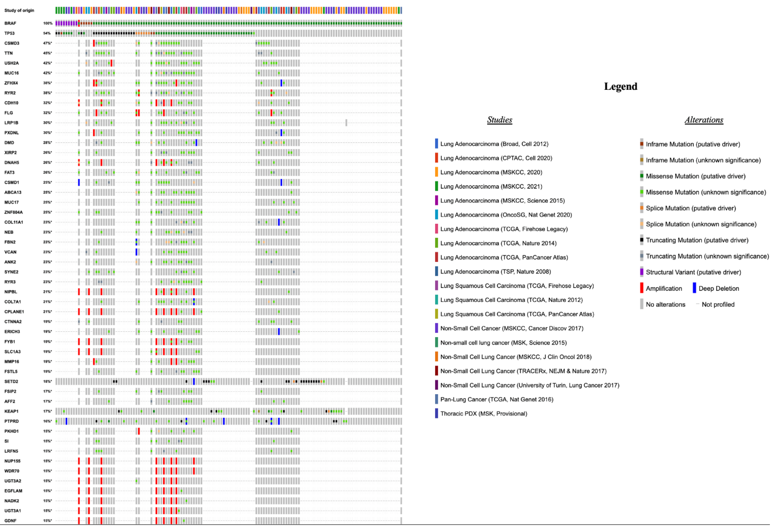Screen dimensions: 775x532
Task: Click the Study of origin track label
Action: click(19, 10)
